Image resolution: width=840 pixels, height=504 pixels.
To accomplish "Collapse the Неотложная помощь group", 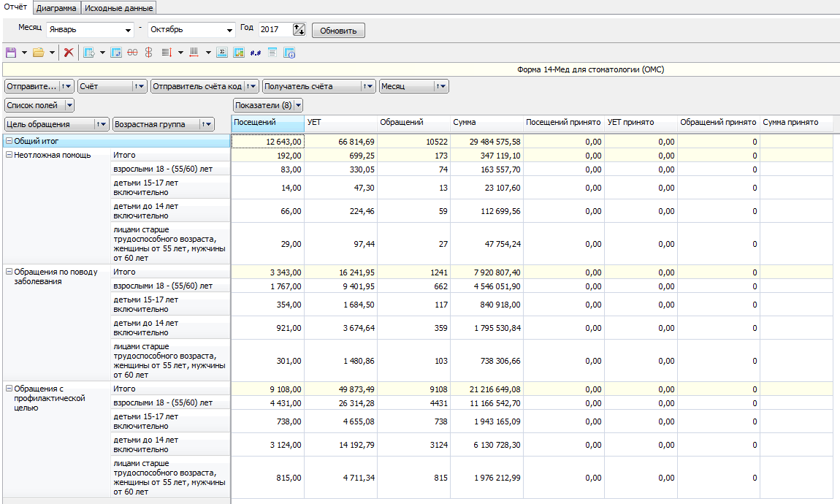I will [9, 156].
